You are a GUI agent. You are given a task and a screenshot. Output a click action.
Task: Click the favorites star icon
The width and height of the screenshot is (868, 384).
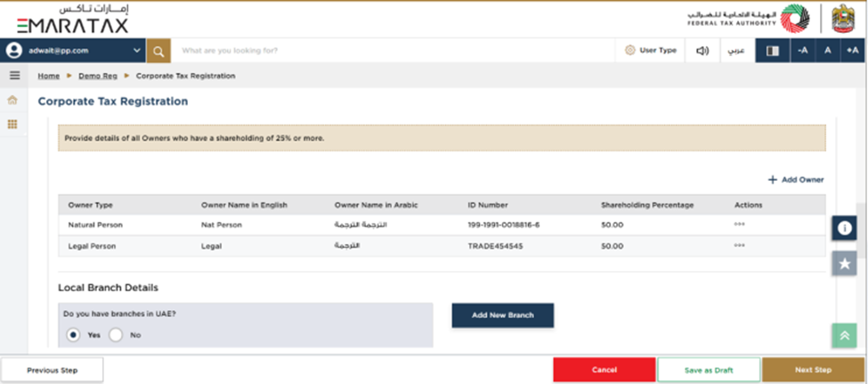(843, 265)
